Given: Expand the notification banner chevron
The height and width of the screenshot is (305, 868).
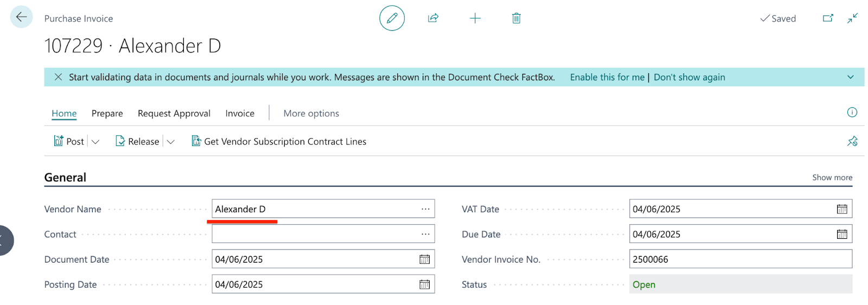Looking at the screenshot, I should tap(851, 77).
